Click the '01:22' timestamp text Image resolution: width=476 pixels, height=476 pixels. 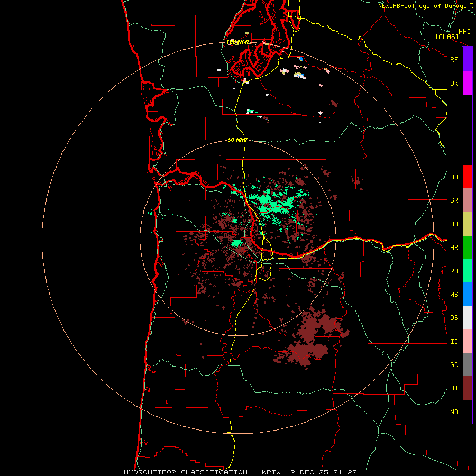344,472
